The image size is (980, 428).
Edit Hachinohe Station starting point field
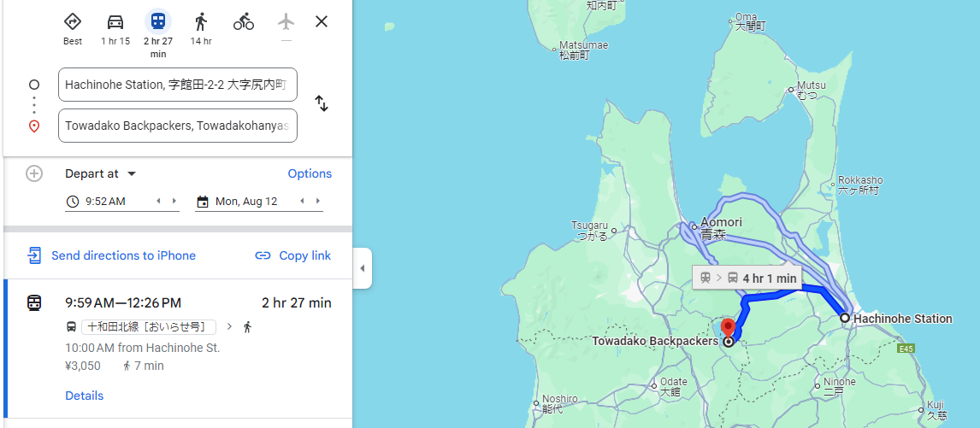click(x=178, y=85)
